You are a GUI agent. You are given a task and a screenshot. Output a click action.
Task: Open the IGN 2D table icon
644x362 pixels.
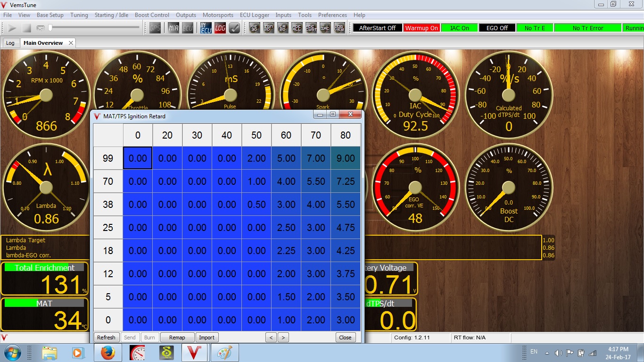[269, 28]
